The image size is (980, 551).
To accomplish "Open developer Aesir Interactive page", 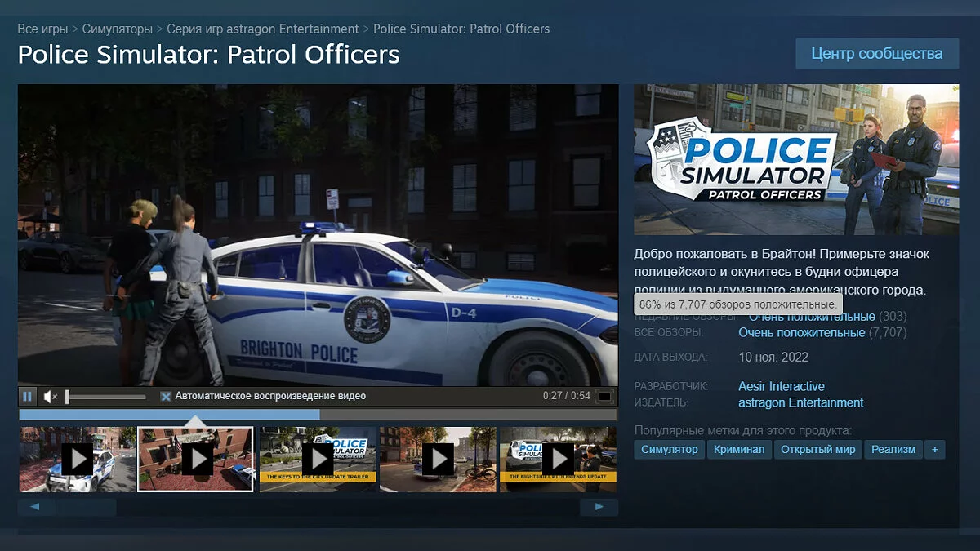I will [782, 386].
